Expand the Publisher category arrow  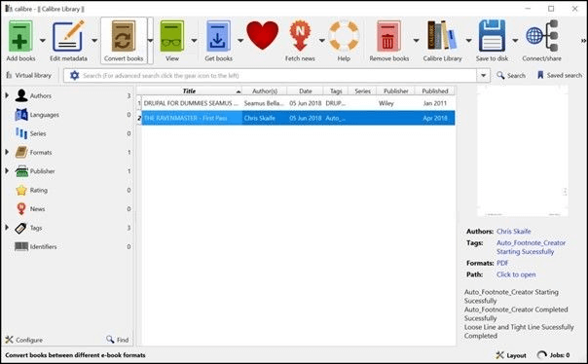point(7,170)
